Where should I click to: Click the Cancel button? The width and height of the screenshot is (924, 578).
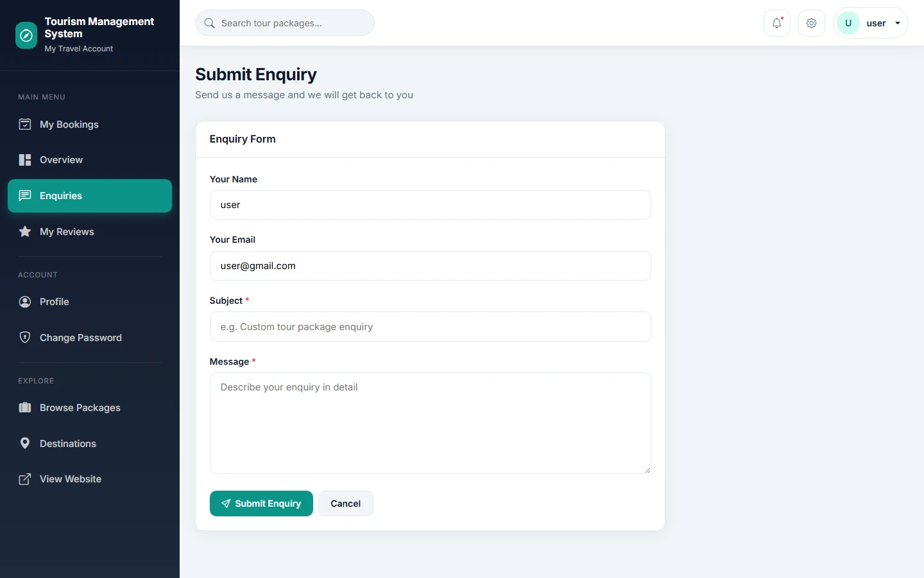[x=346, y=504]
